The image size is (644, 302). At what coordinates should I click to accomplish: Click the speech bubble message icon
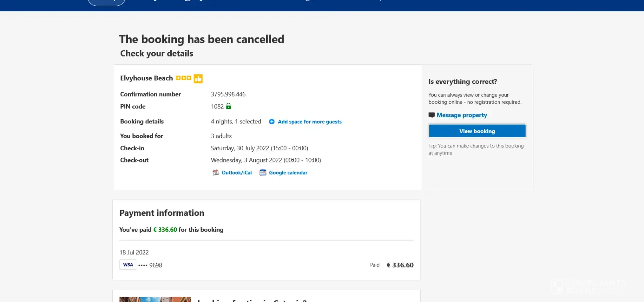point(432,115)
